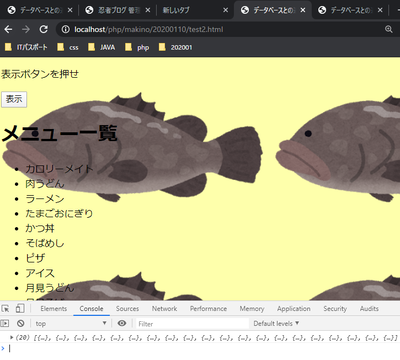The height and width of the screenshot is (360, 400).
Task: Click the かつ丼 list item
Action: tap(40, 228)
